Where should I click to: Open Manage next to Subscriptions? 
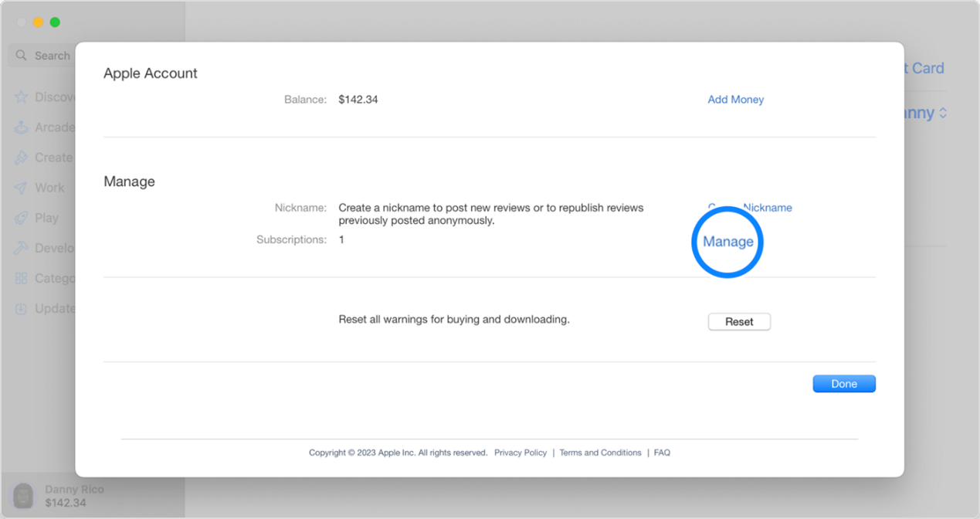[727, 241]
